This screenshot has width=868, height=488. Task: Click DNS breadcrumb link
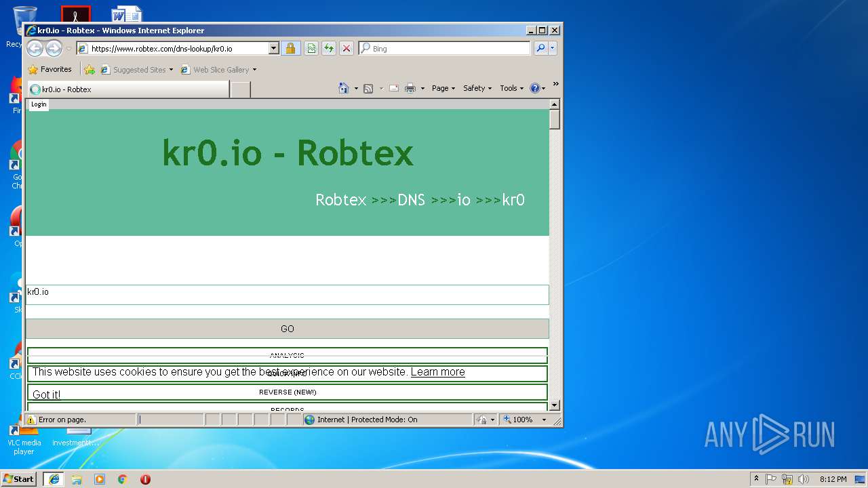pyautogui.click(x=411, y=200)
